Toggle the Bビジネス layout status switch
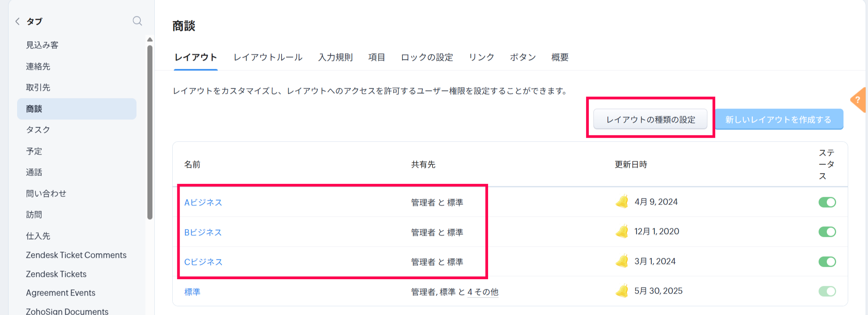Image resolution: width=868 pixels, height=315 pixels. [x=827, y=232]
